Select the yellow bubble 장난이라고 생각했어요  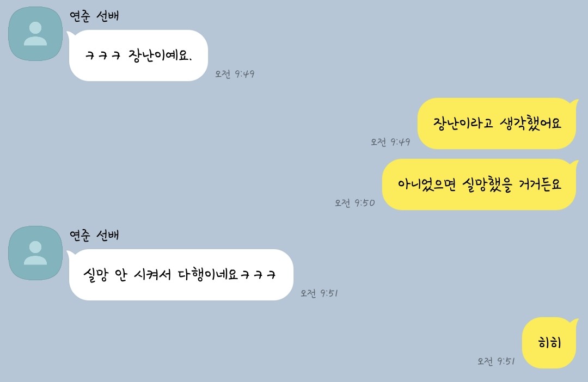point(497,124)
